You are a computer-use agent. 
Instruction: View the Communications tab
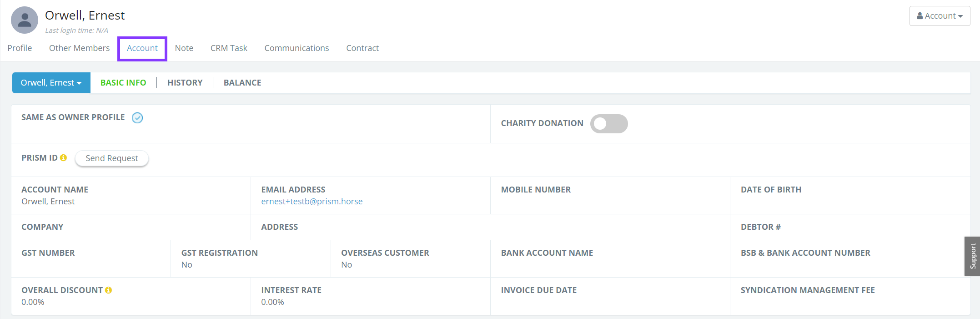297,48
